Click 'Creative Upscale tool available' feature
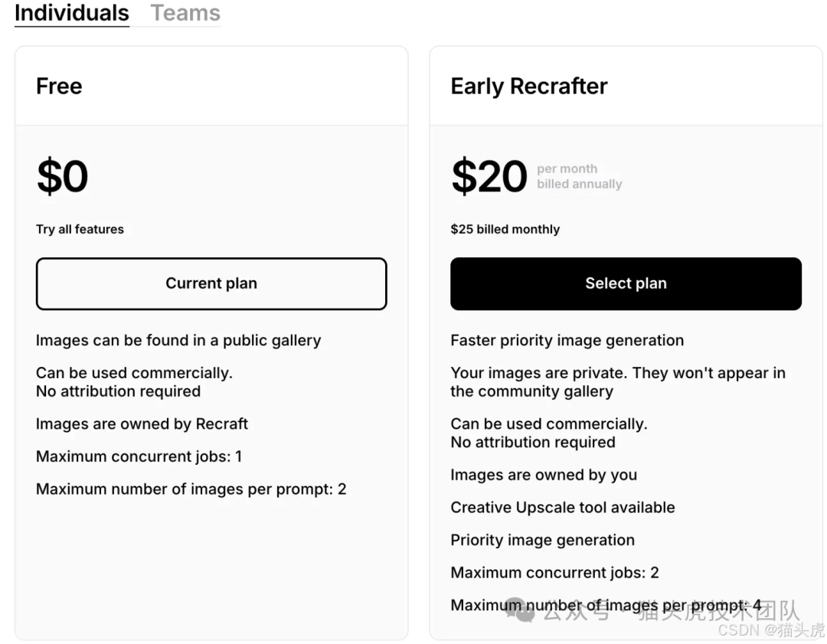 [x=562, y=507]
